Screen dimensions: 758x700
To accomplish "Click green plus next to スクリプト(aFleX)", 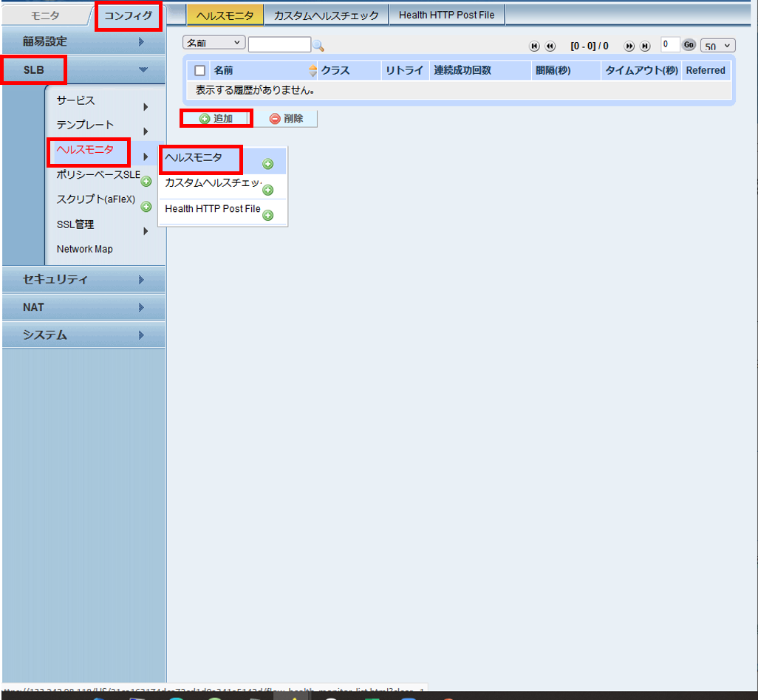I will [x=146, y=206].
